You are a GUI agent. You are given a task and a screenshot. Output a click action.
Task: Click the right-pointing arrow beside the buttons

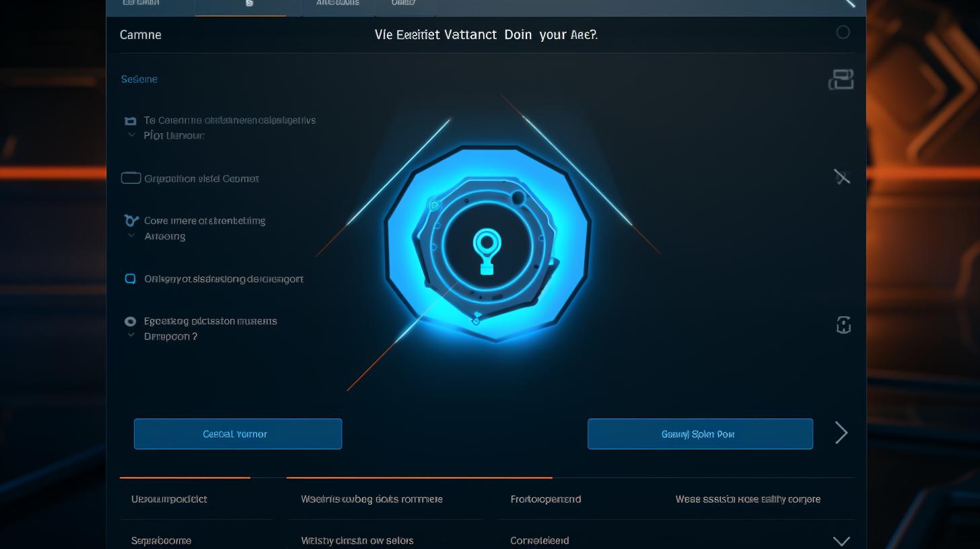click(x=841, y=433)
